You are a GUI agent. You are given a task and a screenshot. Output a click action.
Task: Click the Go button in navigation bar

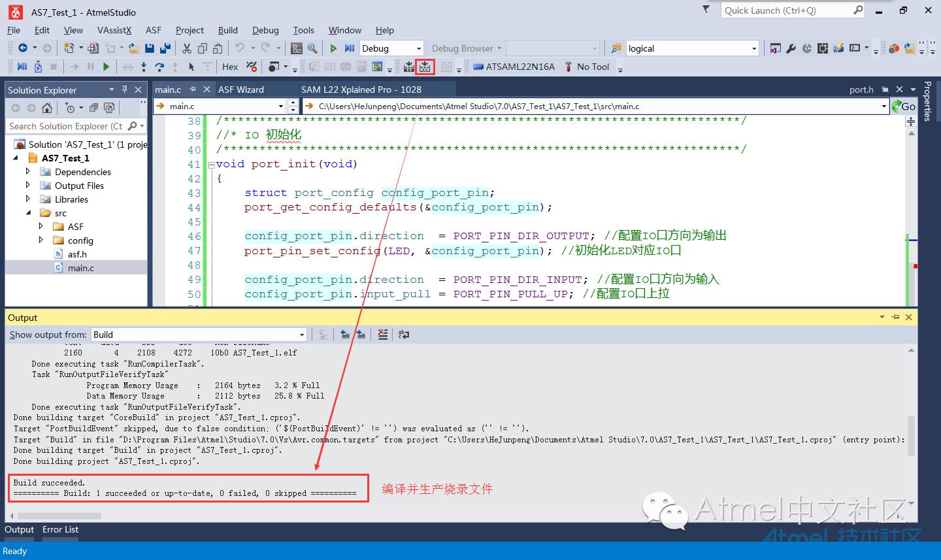[x=904, y=107]
